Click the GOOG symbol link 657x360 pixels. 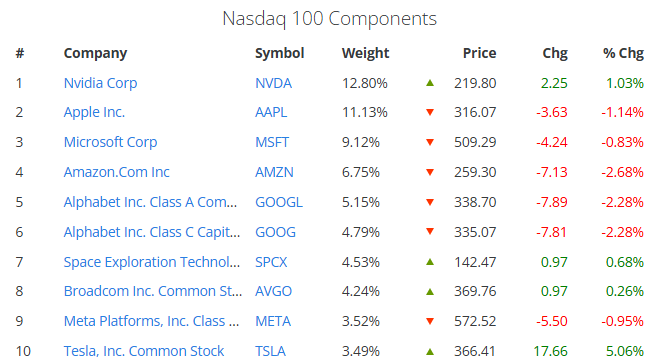click(x=275, y=232)
